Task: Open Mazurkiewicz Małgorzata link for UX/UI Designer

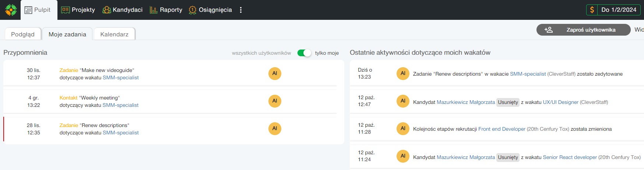Action: pos(465,102)
